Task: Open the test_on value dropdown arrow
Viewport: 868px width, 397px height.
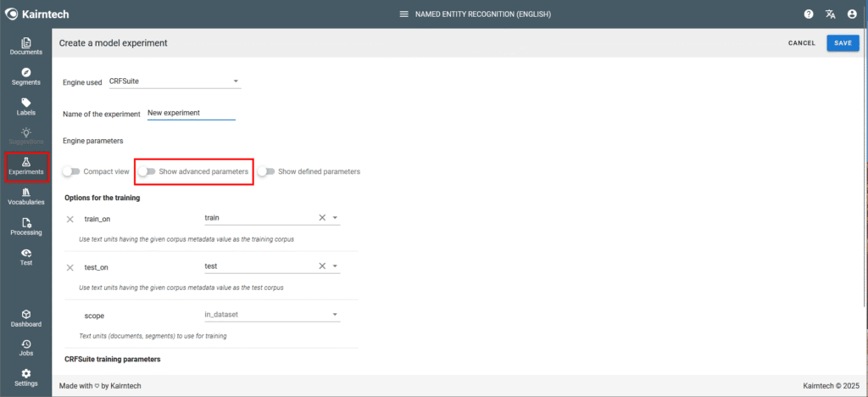Action: coord(336,266)
